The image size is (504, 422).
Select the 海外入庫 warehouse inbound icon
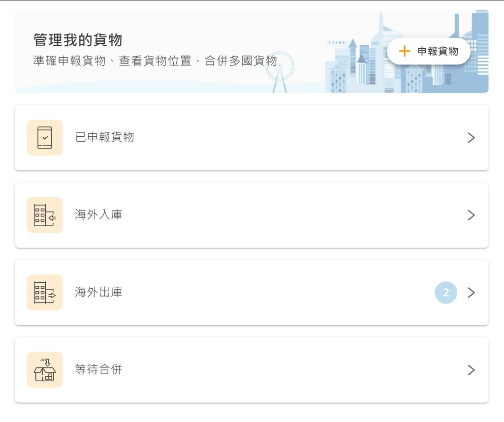(x=45, y=215)
